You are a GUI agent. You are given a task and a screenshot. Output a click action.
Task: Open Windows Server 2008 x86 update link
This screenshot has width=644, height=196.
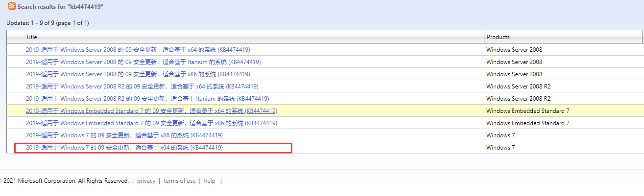(138, 74)
